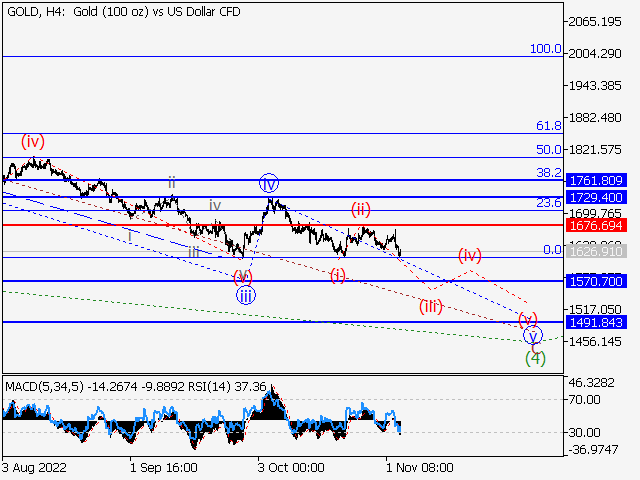
Task: Select the blue 1729.400 price tag
Action: 596,198
